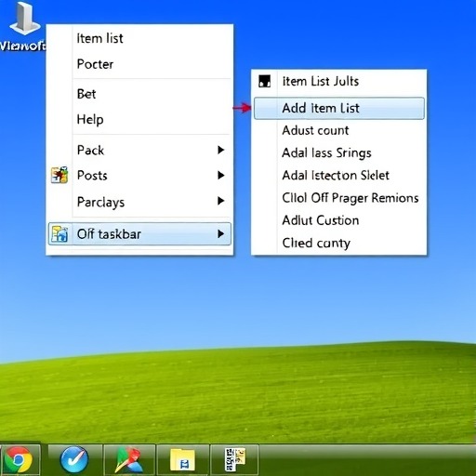Open the blue checkmark app on the taskbar
Viewport: 476px width, 476px height.
point(73,459)
